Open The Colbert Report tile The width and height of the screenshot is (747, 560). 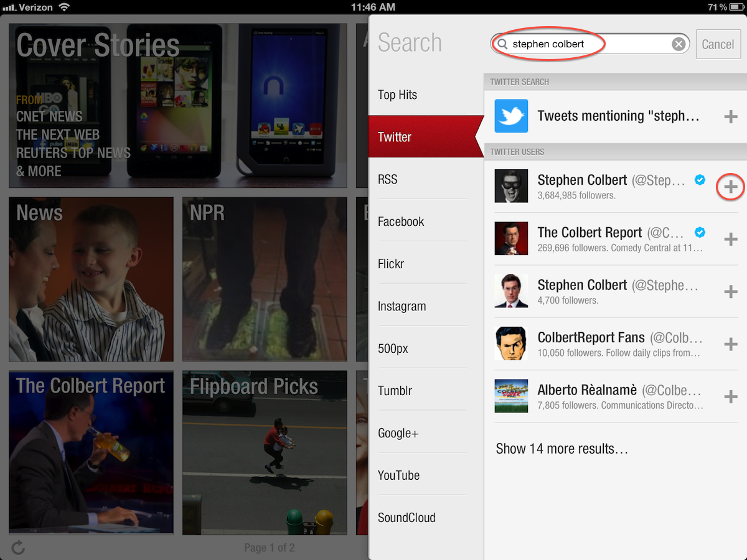91,452
